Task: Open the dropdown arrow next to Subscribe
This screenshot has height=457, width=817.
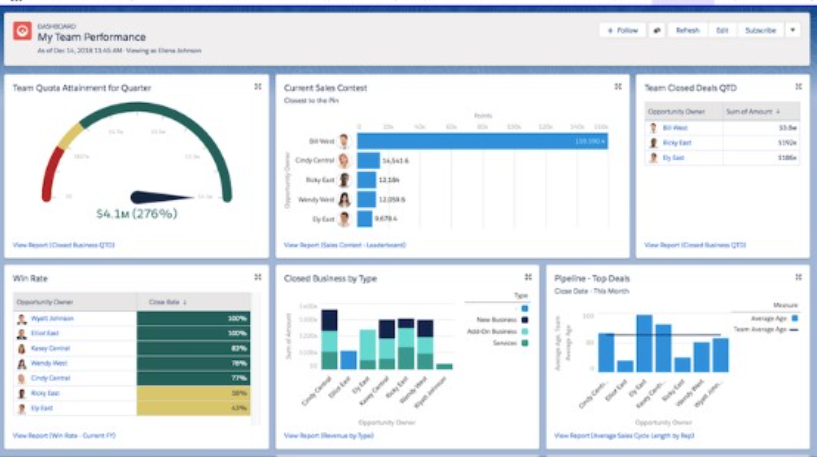Action: click(792, 30)
